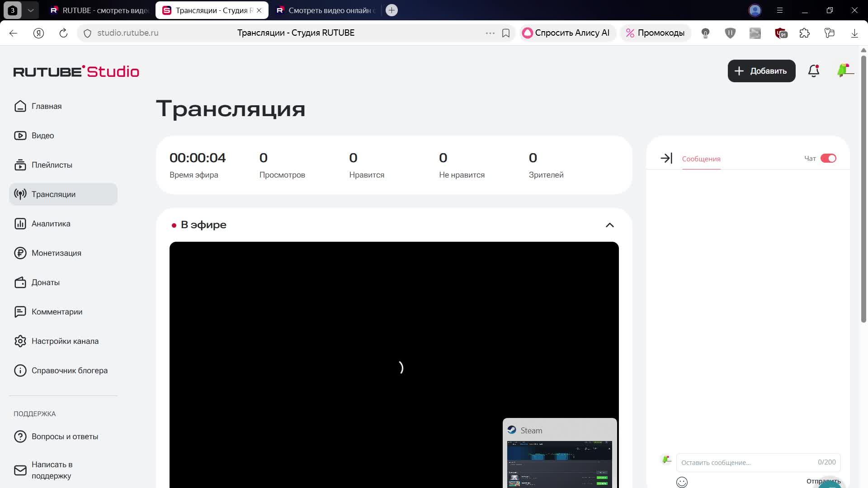Image resolution: width=868 pixels, height=488 pixels.
Task: Go to Аналитика in sidebar
Action: (51, 224)
